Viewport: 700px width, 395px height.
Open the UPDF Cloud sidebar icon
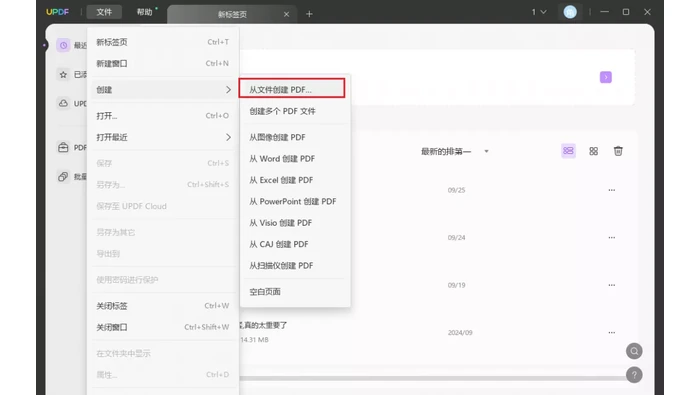click(x=63, y=103)
